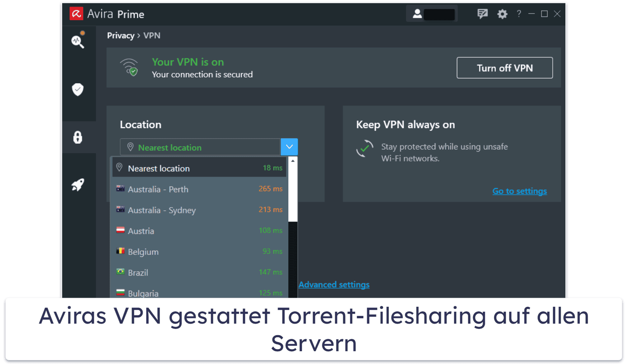Screen dimensions: 628x364
Task: Select Australia - Perth server
Action: click(199, 189)
